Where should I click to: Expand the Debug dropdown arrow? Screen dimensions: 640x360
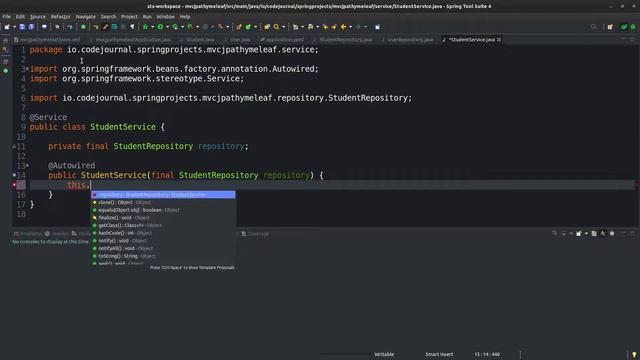tap(152, 27)
